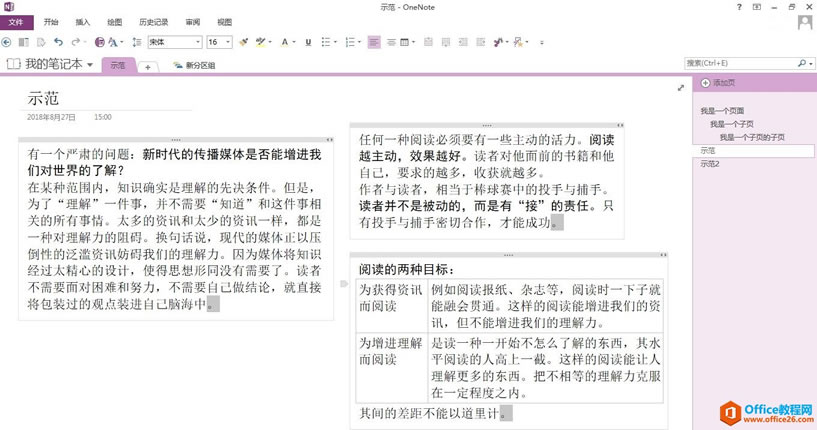The image size is (817, 430).
Task: Click the paragraph handle beside the table
Action: click(x=344, y=284)
